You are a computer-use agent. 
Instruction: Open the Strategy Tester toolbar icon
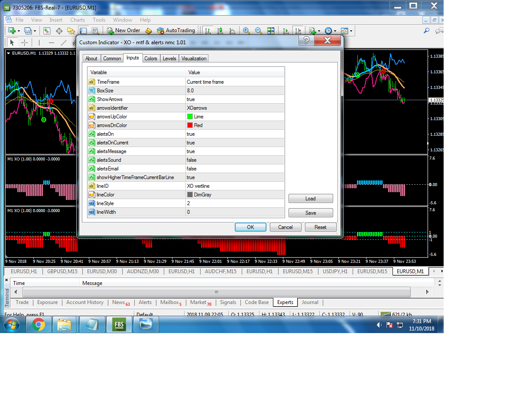[x=95, y=31]
